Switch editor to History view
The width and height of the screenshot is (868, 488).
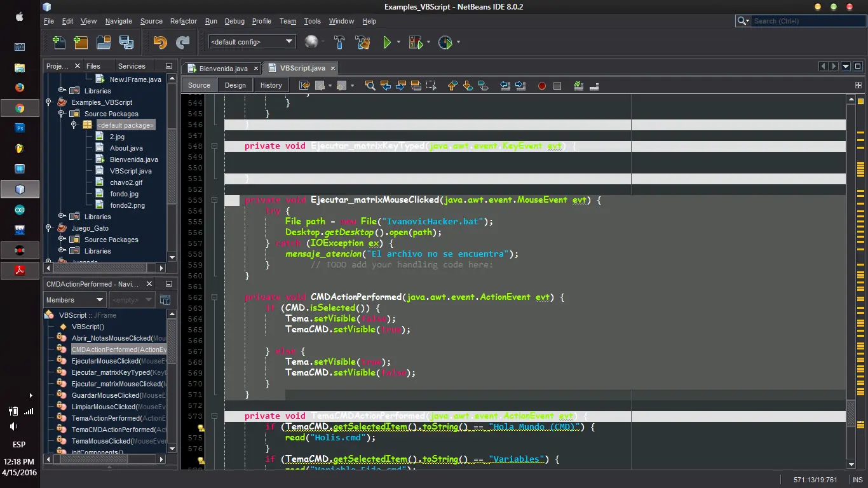click(271, 85)
